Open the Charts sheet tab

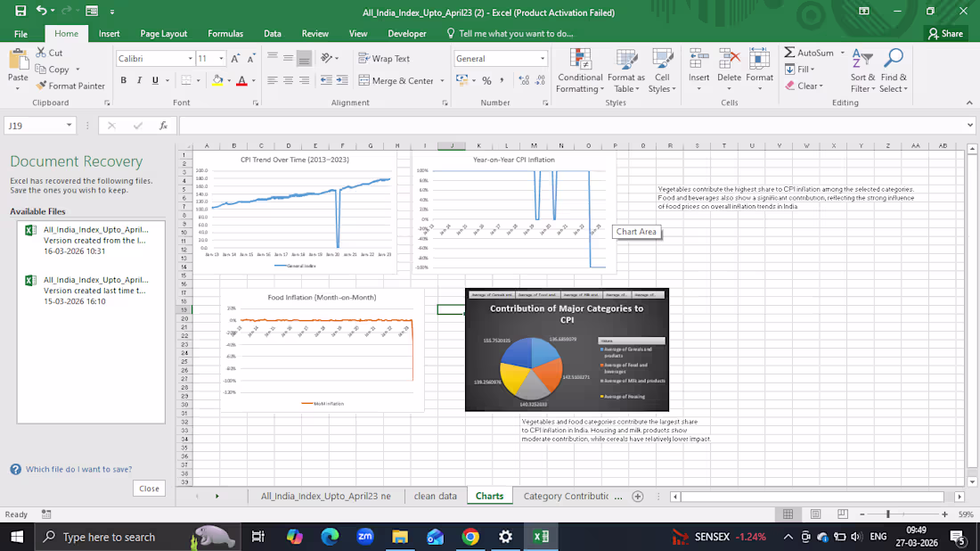(x=489, y=496)
